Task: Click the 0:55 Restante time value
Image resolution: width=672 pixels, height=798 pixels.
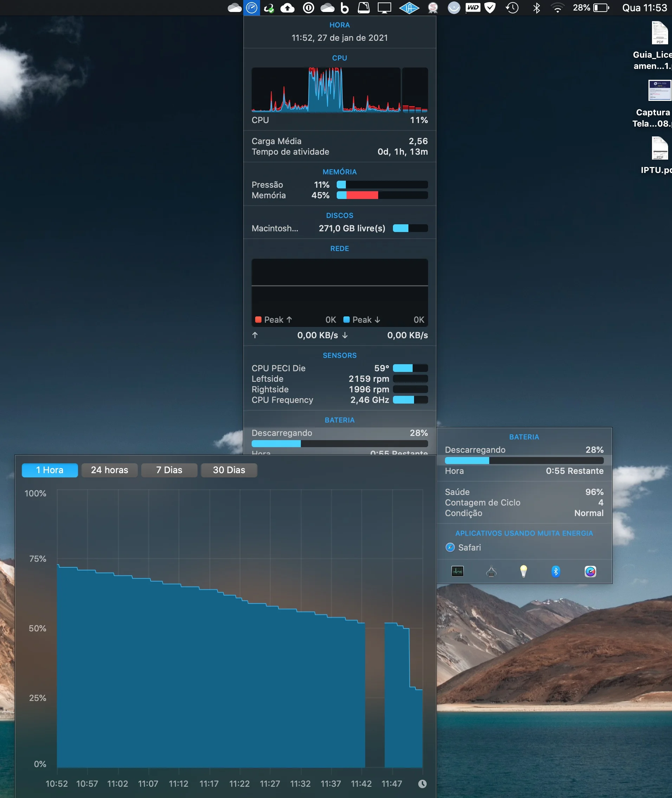Action: (575, 471)
